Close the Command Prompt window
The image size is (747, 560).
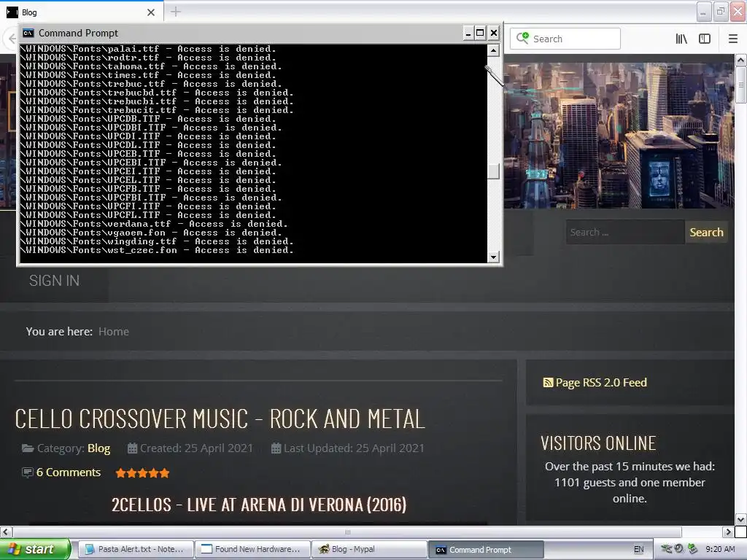click(x=494, y=33)
